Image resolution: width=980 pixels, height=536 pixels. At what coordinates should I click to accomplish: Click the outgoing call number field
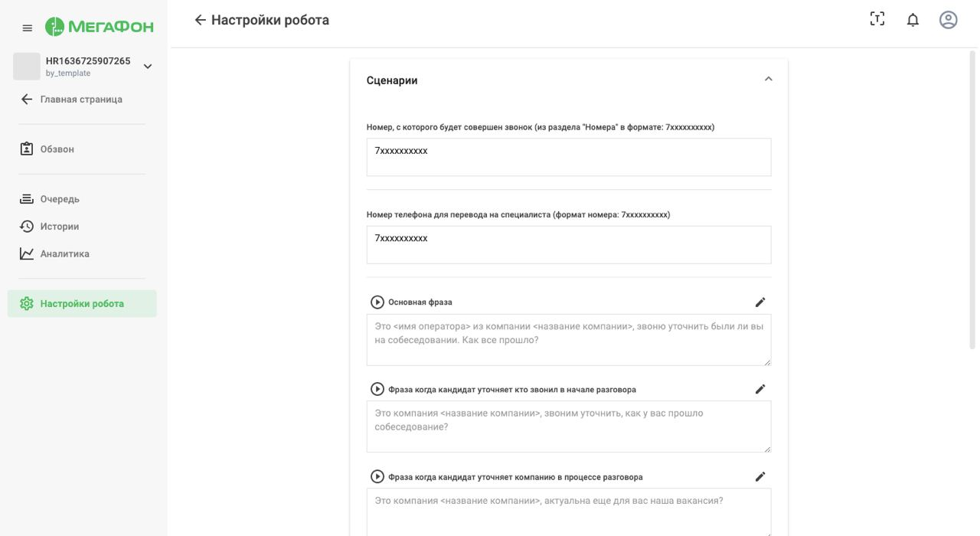[x=568, y=157]
